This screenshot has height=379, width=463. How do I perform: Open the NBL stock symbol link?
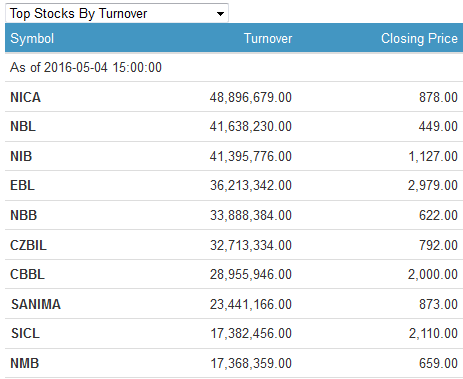click(23, 126)
